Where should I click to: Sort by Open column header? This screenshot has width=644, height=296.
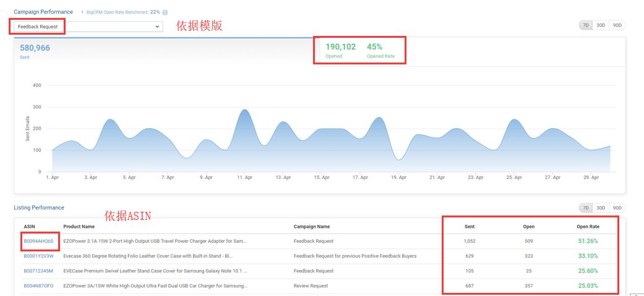pos(528,227)
